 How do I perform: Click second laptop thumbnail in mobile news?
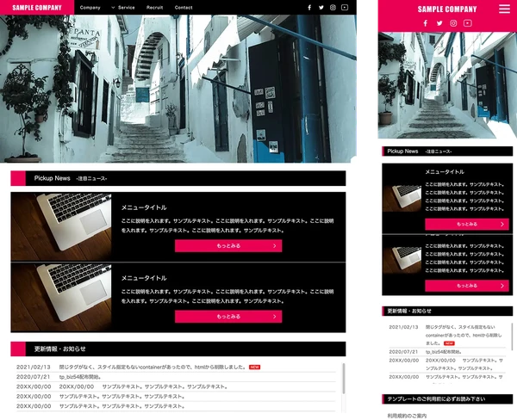pyautogui.click(x=402, y=260)
